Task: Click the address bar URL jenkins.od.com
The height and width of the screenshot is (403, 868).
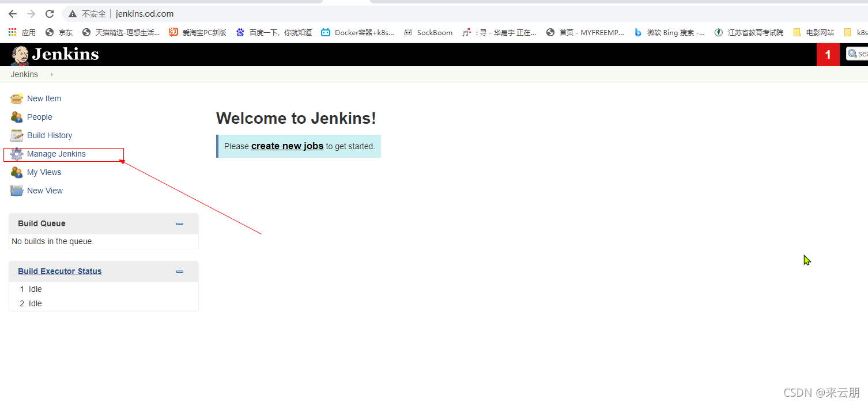Action: (145, 14)
